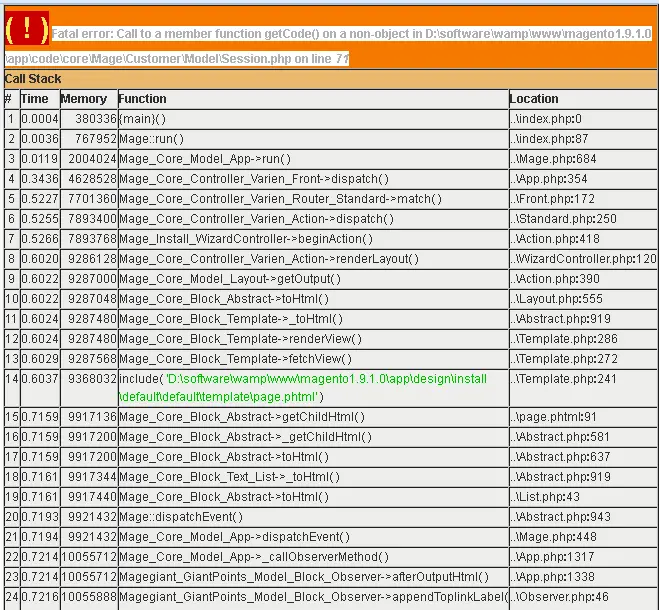Click the 'Call Stack' heading
659x610 pixels.
point(33,79)
